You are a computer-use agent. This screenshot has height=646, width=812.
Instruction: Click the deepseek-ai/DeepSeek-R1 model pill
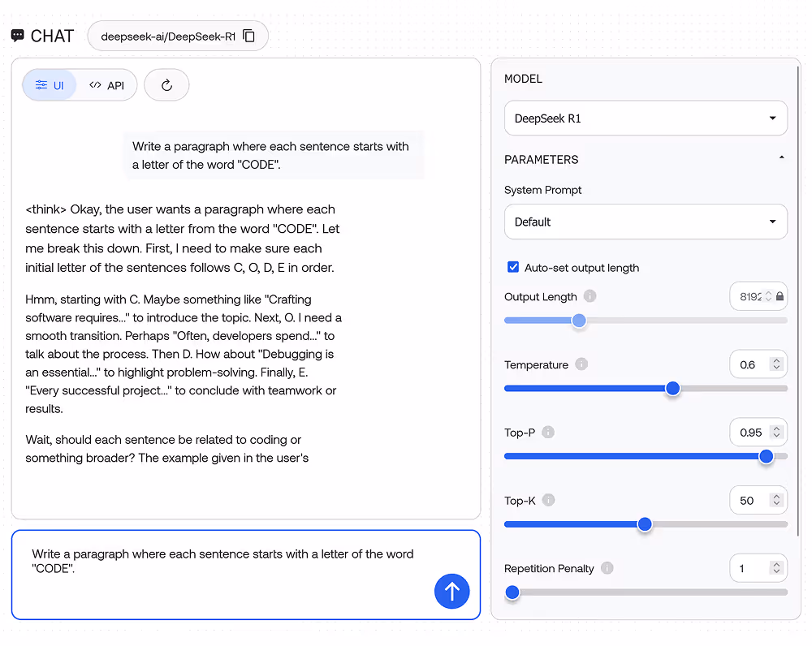[178, 36]
